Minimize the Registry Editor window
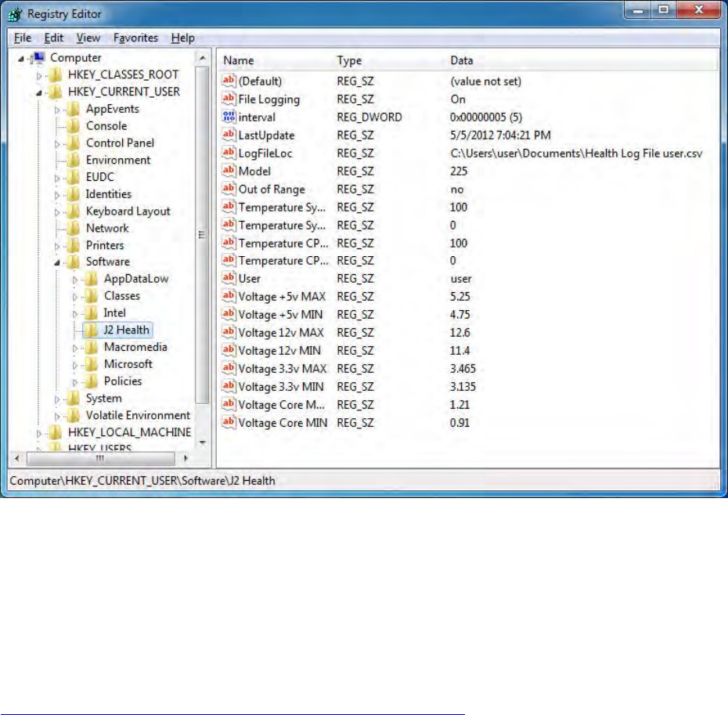Image resolution: width=728 pixels, height=715 pixels. click(x=639, y=10)
